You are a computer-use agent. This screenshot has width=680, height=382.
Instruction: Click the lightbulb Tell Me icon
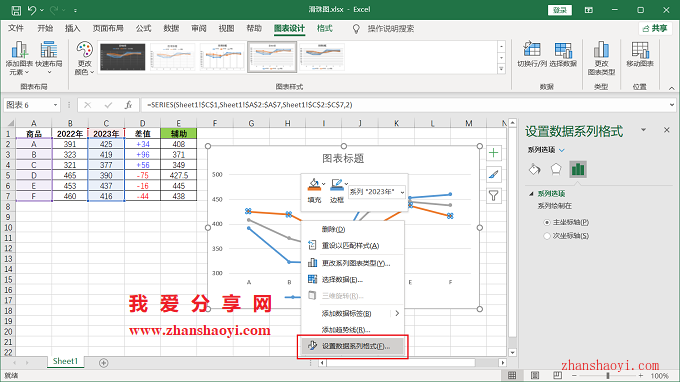pyautogui.click(x=356, y=29)
